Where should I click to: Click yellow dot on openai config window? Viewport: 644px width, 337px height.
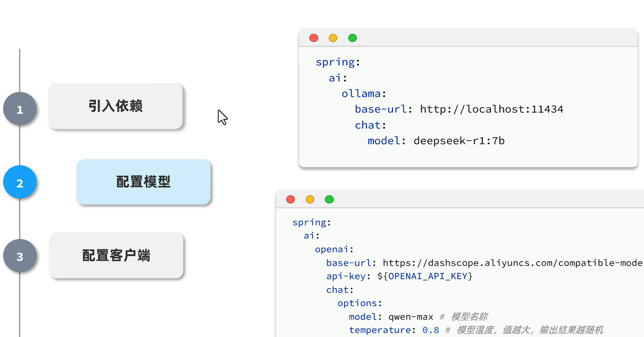310,199
